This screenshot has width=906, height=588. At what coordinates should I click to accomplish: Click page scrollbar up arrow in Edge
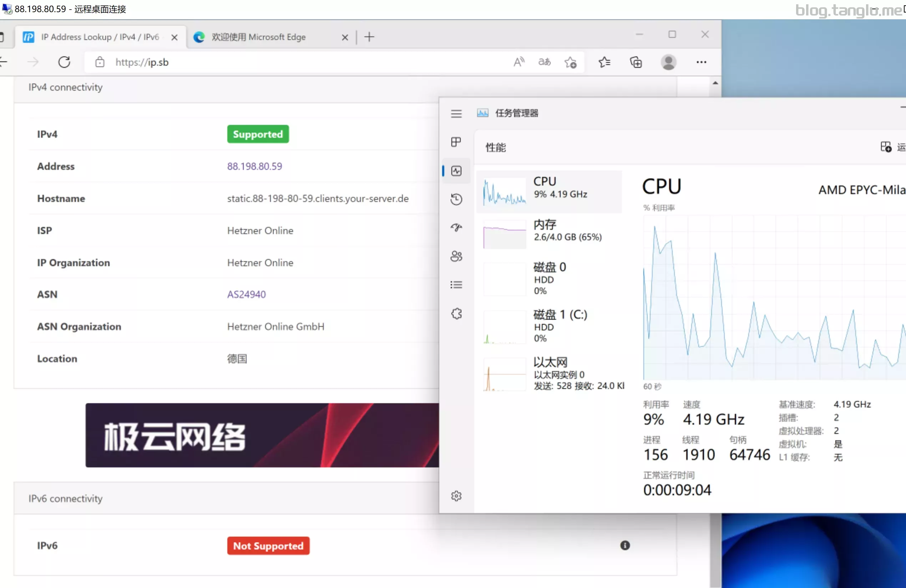(715, 82)
